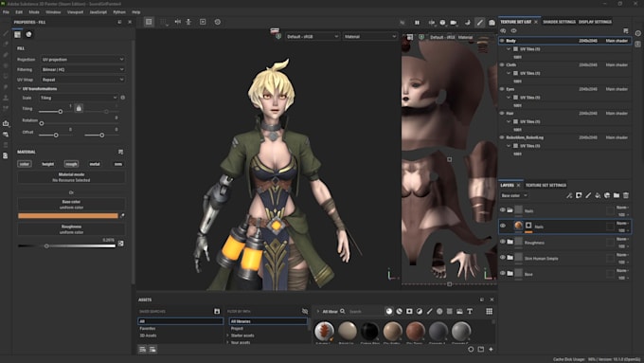Click the camera screenshot icon in the top toolbar
Viewport: 644px width, 363px height.
pos(492,23)
